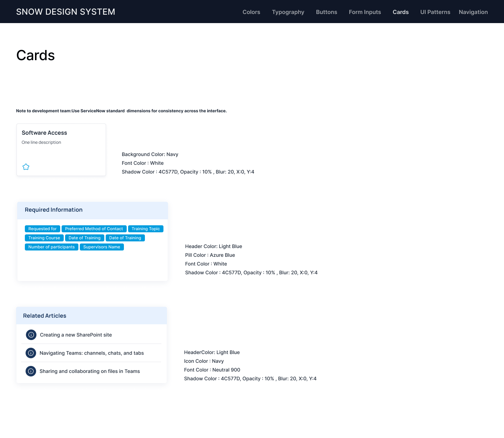Switch to the Buttons nav item
The width and height of the screenshot is (504, 438).
326,12
